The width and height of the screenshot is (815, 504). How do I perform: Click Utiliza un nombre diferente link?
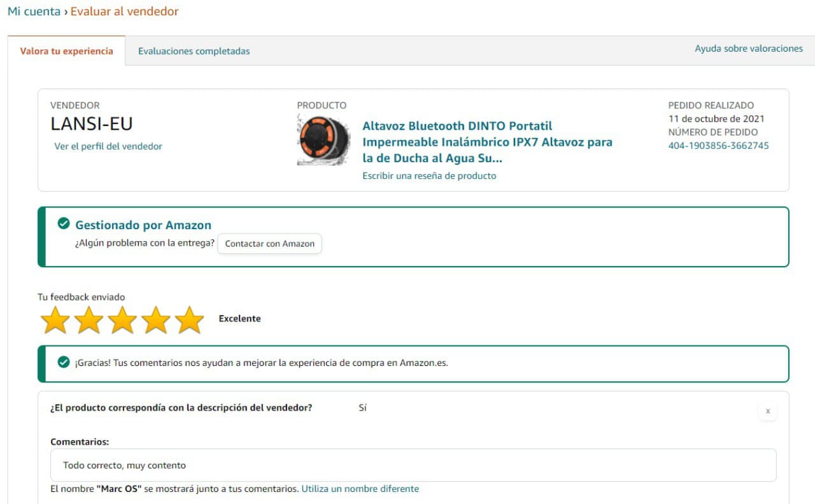point(360,489)
